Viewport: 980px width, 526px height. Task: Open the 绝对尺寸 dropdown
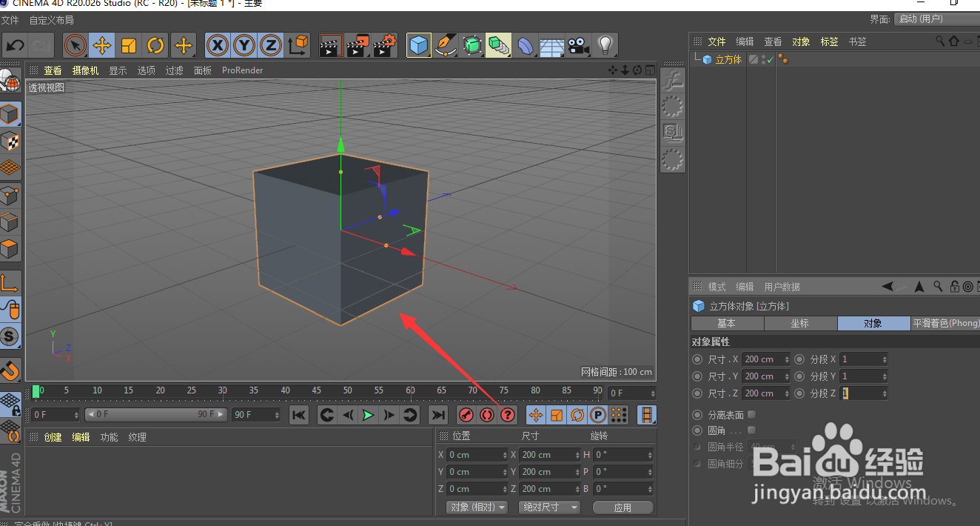[550, 507]
